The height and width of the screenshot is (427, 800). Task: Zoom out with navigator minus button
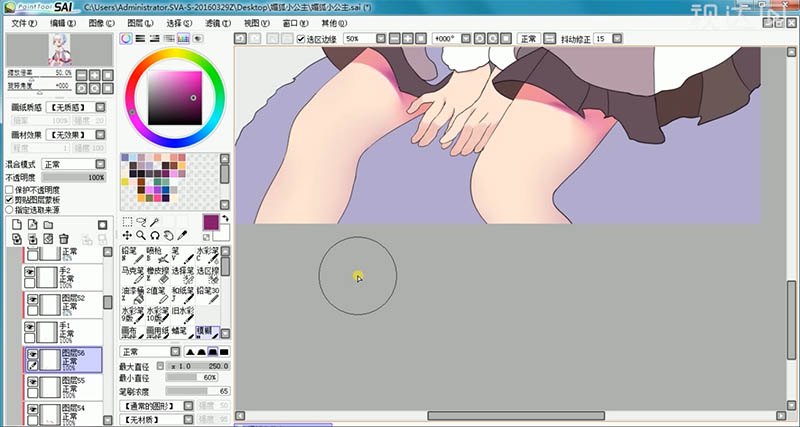[x=82, y=75]
